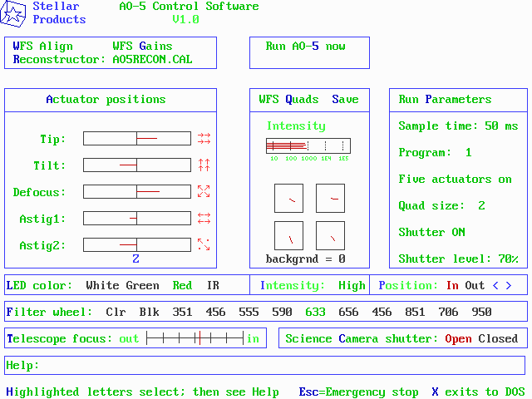Select the 555 filter
Image resolution: width=532 pixels, height=399 pixels.
[x=249, y=312]
